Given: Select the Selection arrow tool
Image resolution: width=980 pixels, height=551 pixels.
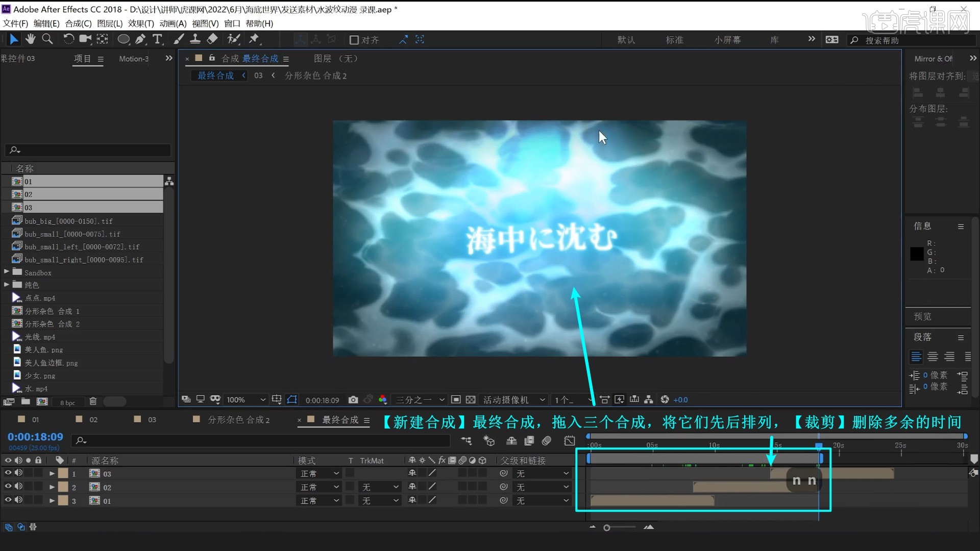Looking at the screenshot, I should tap(14, 39).
